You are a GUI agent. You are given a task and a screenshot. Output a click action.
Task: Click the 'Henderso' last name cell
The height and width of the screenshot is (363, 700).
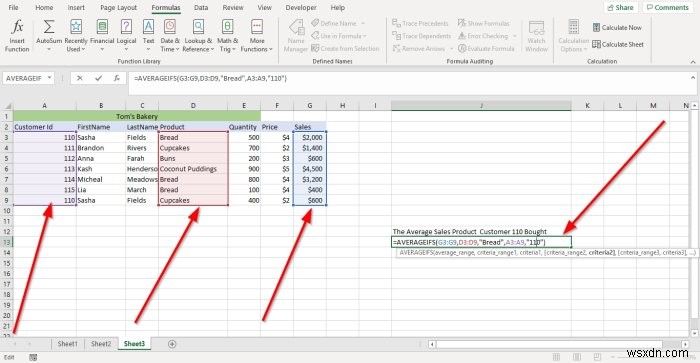click(x=142, y=169)
